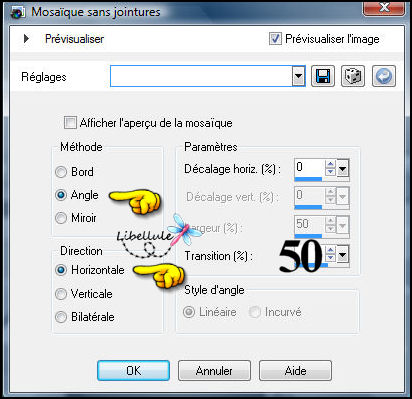This screenshot has height=399, width=412.
Task: Click the application icon in title bar
Action: click(17, 12)
